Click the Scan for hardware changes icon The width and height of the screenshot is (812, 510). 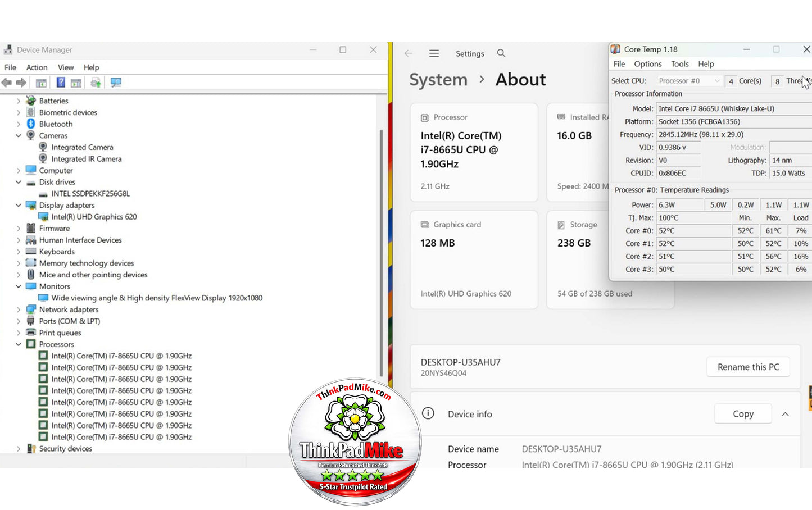(x=116, y=83)
